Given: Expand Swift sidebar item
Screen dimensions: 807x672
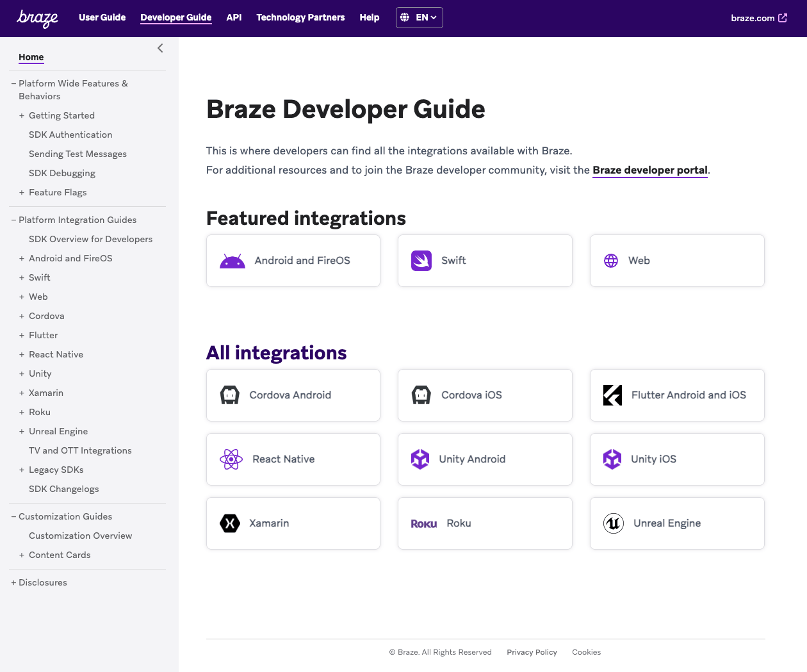Looking at the screenshot, I should click(x=22, y=277).
